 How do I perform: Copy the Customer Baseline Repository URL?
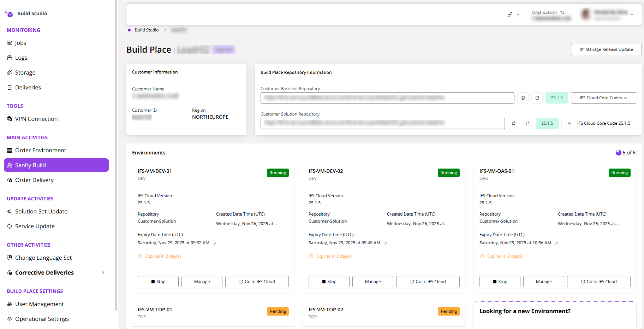click(523, 98)
